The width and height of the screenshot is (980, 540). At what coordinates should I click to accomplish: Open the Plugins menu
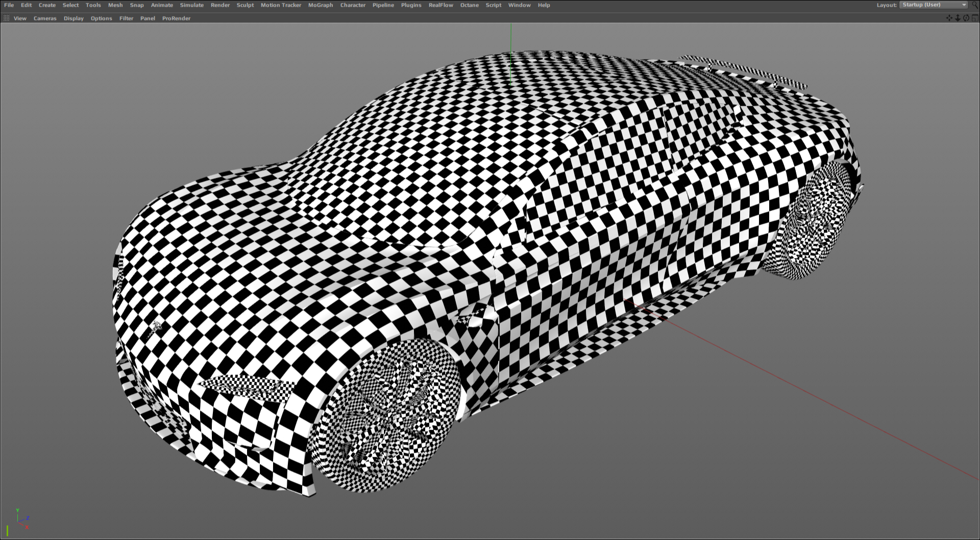click(411, 5)
